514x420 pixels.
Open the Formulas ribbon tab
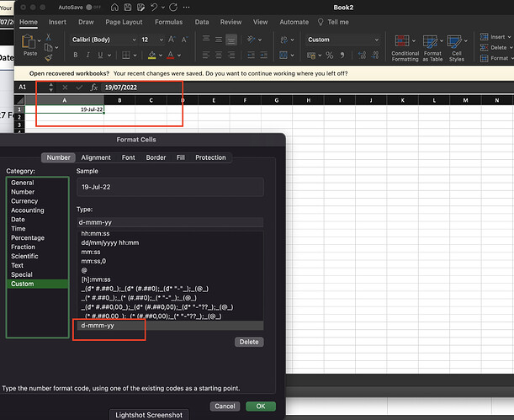click(168, 22)
